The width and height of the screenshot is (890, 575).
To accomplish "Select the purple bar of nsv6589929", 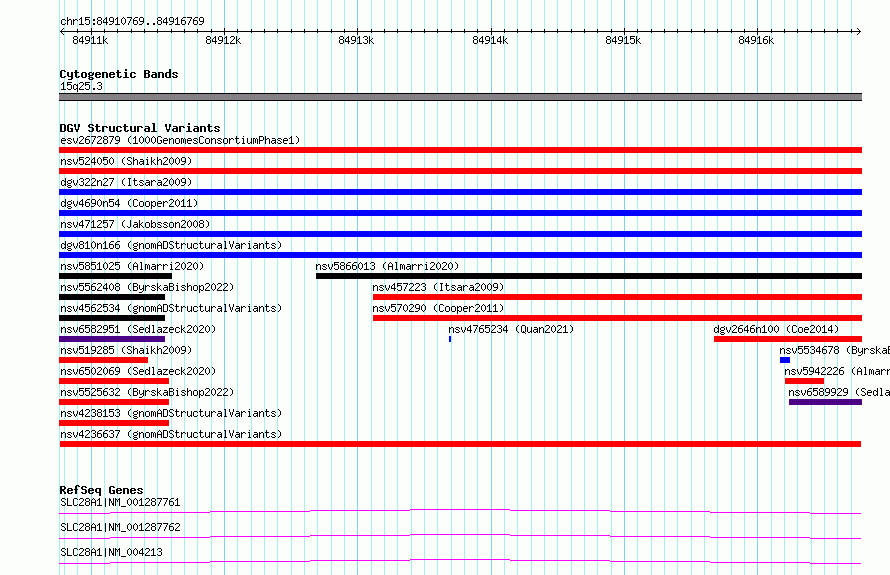I will point(825,402).
